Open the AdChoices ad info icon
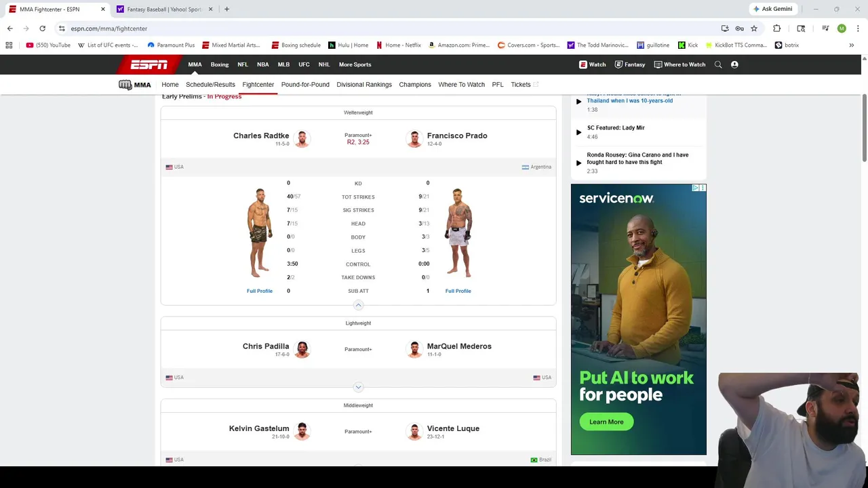 point(696,188)
